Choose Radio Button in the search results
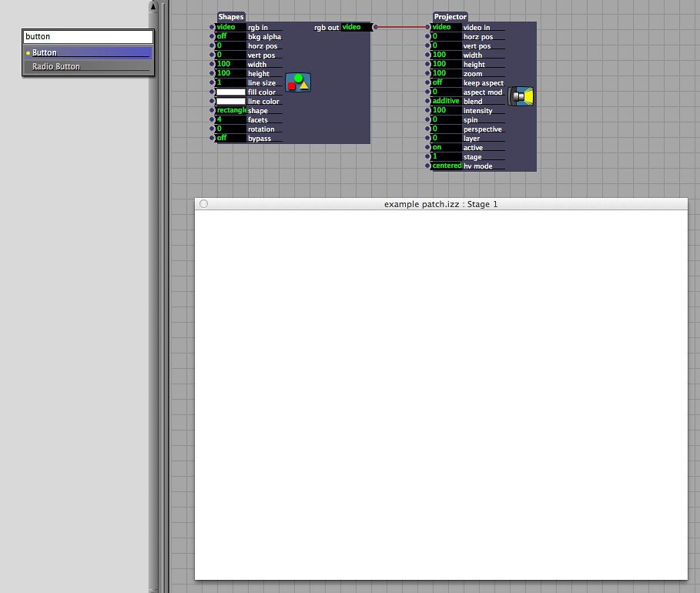Viewport: 700px width, 593px height. pos(88,67)
